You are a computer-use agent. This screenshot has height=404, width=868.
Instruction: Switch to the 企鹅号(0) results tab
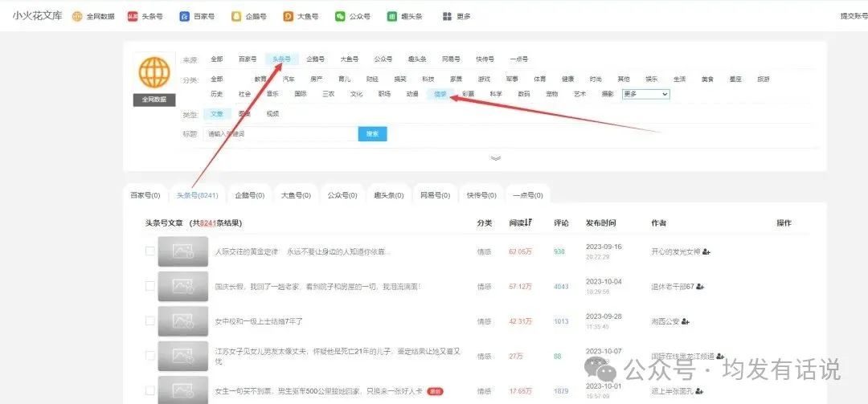250,195
